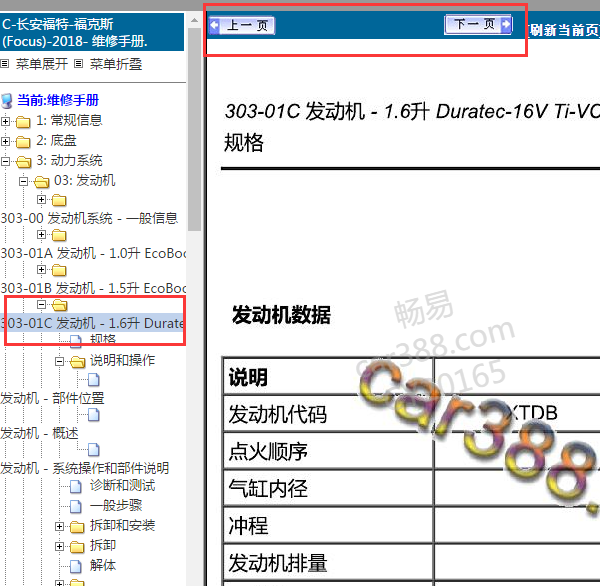Collapse the 303-01C 1.6升 Duratec node

(x=41, y=304)
